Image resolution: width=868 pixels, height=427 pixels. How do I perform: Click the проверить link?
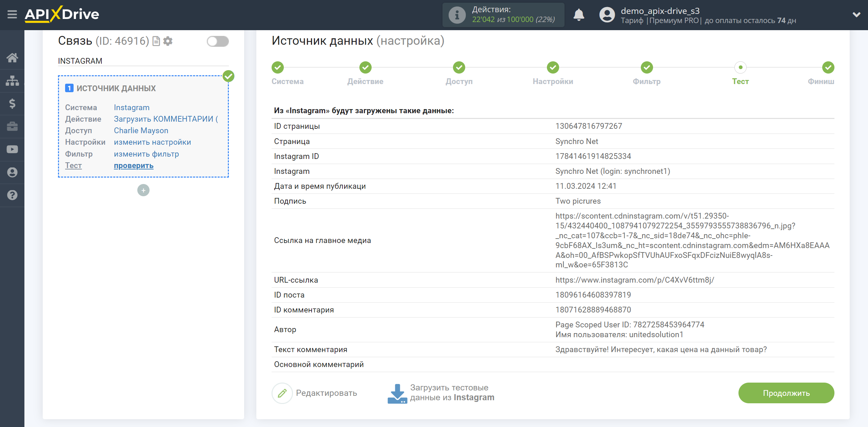point(134,166)
